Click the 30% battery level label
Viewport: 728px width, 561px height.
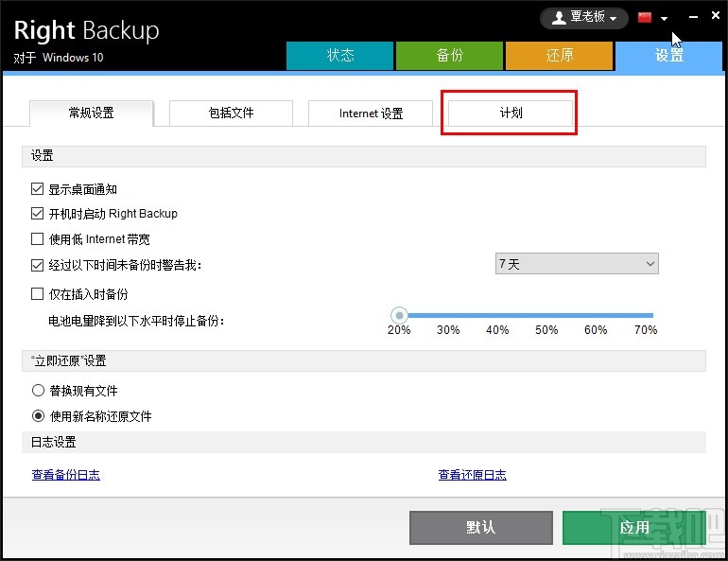448,330
